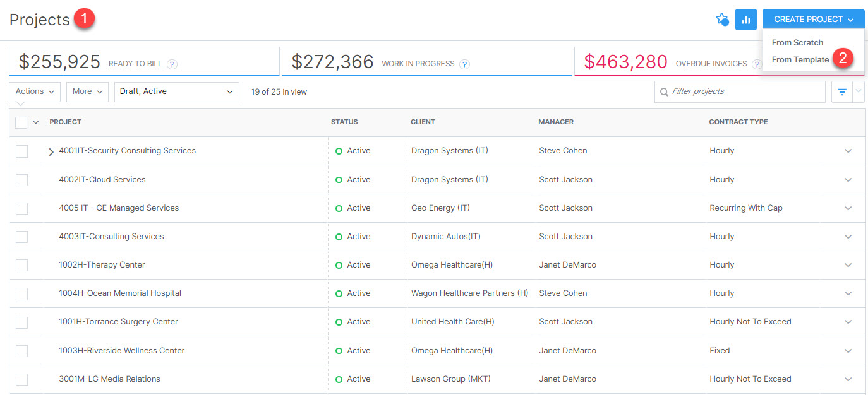Click the Create Project button
868x395 pixels.
813,20
